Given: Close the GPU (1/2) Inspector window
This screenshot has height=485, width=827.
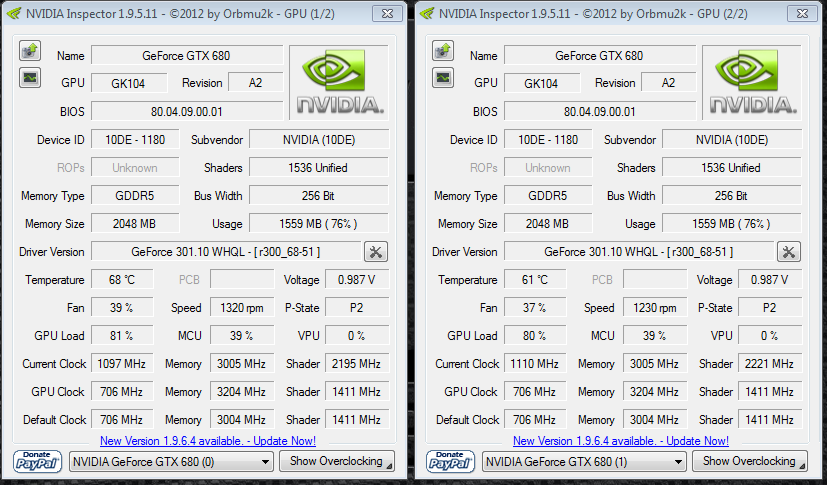Looking at the screenshot, I should coord(387,14).
